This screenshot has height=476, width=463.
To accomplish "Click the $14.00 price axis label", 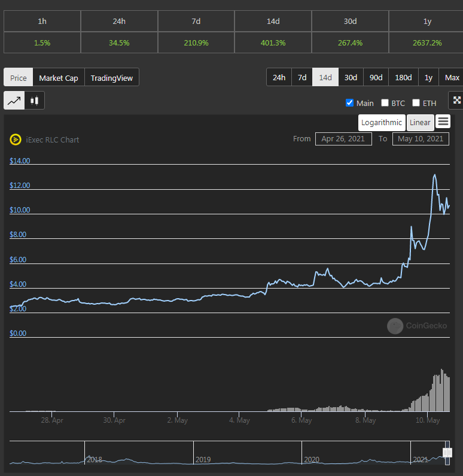I will [x=20, y=160].
